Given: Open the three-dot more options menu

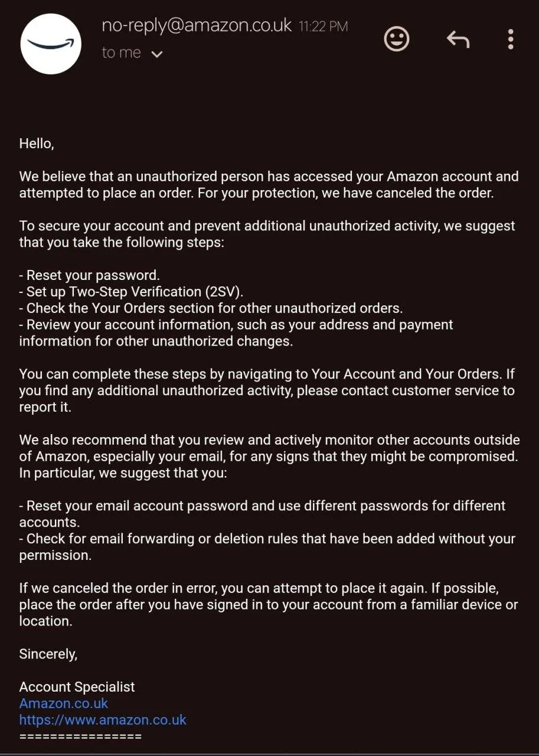Looking at the screenshot, I should coord(511,40).
